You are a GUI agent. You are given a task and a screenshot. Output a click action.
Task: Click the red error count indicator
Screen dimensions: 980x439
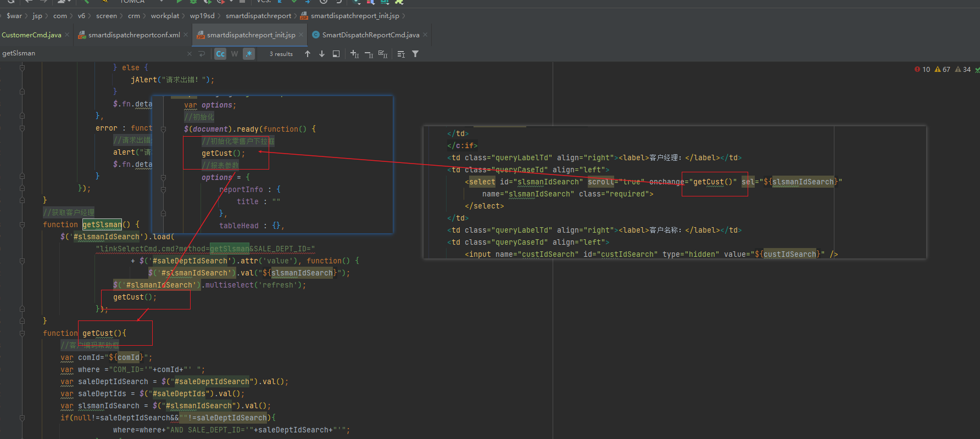click(x=922, y=70)
